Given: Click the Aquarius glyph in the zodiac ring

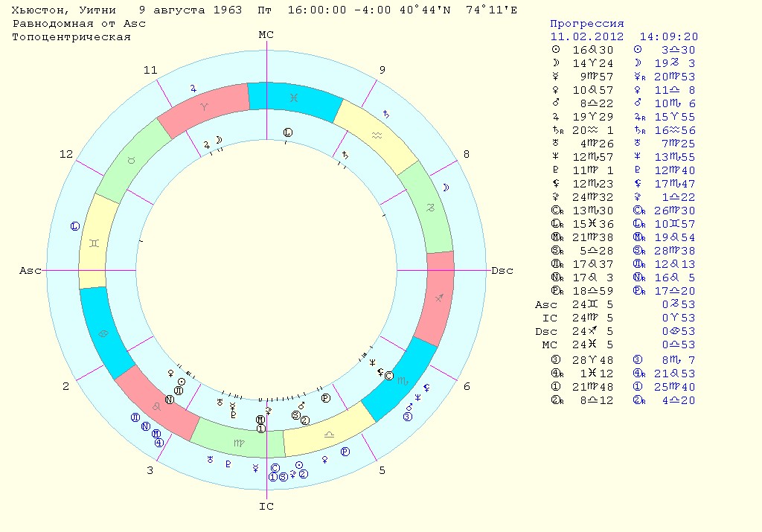Looking at the screenshot, I should [x=377, y=135].
